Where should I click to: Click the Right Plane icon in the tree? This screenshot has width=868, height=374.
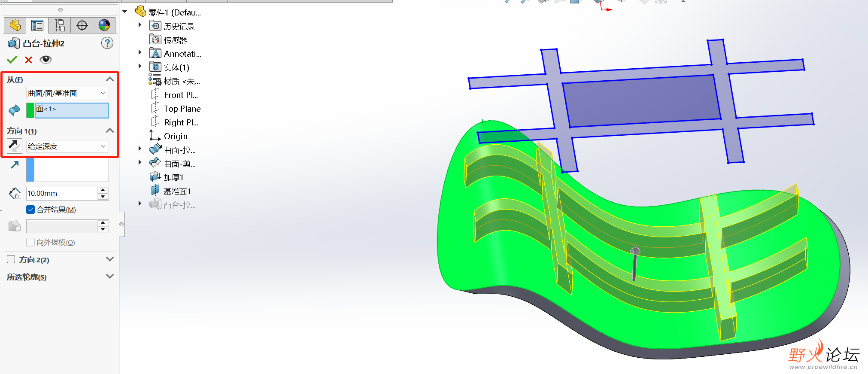(155, 122)
